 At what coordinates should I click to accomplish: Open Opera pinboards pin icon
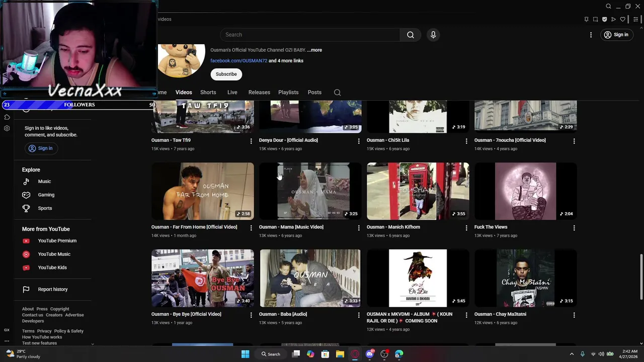[586, 19]
